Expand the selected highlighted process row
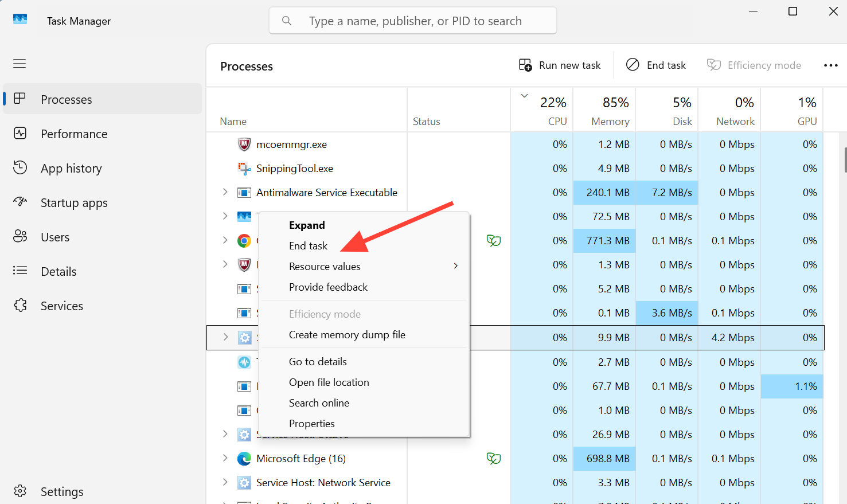 (x=225, y=337)
